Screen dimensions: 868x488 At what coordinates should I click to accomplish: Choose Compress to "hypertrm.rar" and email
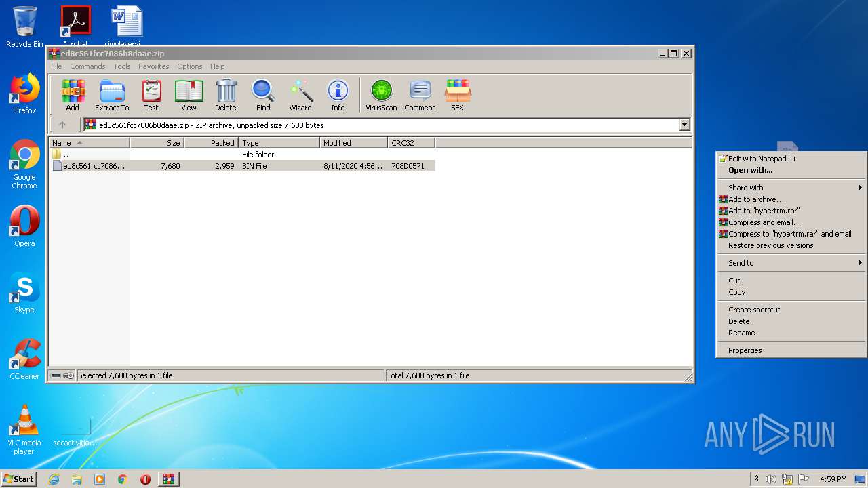click(x=791, y=234)
